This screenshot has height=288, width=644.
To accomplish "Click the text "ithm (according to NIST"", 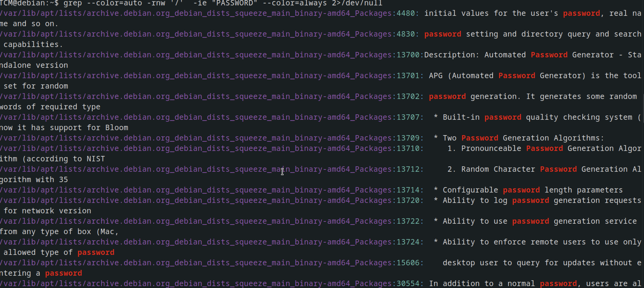I will [52, 159].
